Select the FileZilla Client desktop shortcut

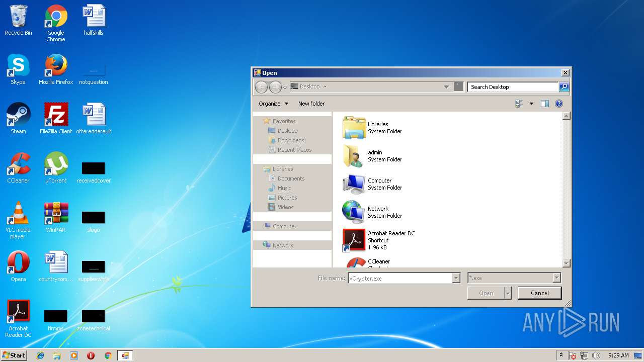(x=56, y=119)
